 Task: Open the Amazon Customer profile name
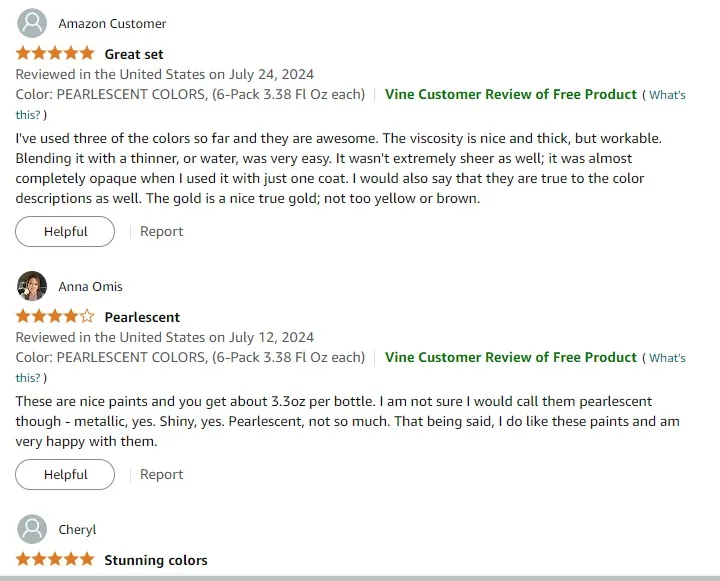[112, 23]
